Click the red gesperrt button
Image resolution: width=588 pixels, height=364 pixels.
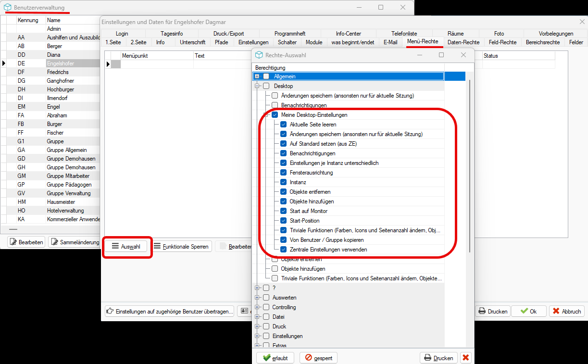point(318,358)
